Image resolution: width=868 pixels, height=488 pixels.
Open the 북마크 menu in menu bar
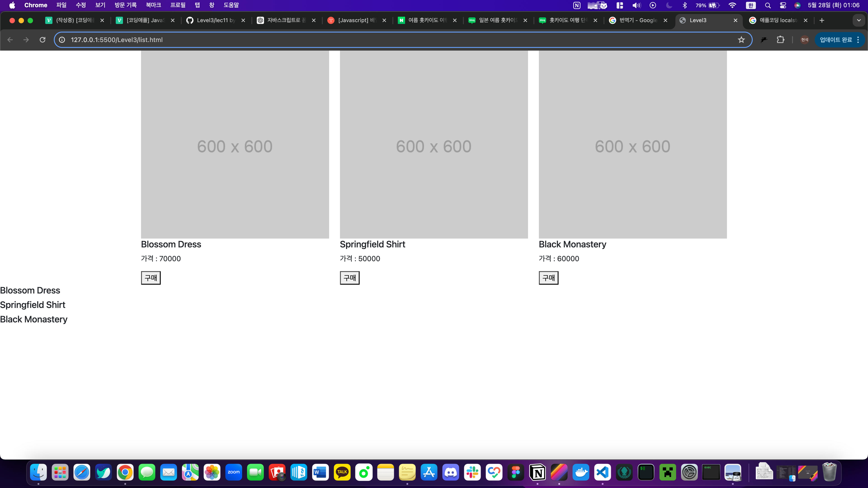click(153, 5)
